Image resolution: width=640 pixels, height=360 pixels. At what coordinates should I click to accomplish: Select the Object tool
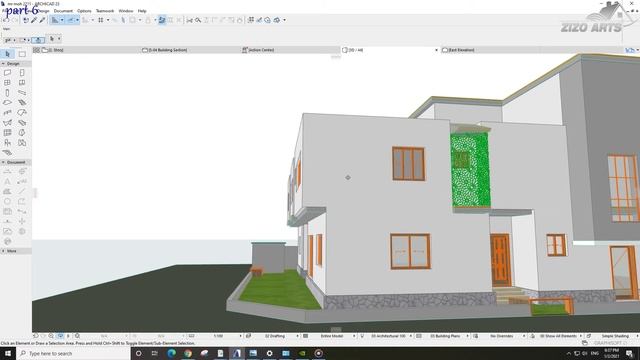7,143
